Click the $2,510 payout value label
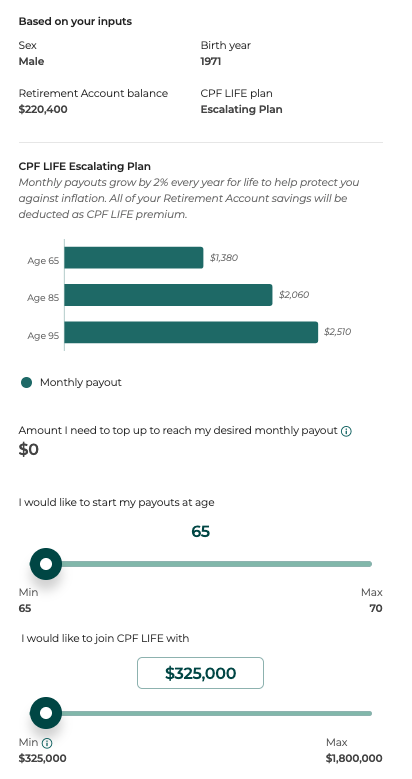 pos(337,332)
